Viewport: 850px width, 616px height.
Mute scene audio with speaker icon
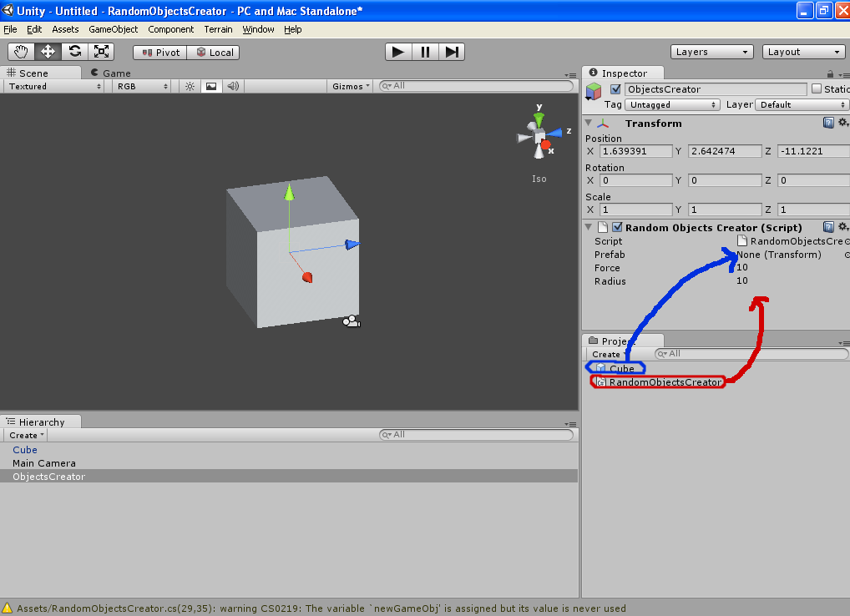[x=231, y=85]
